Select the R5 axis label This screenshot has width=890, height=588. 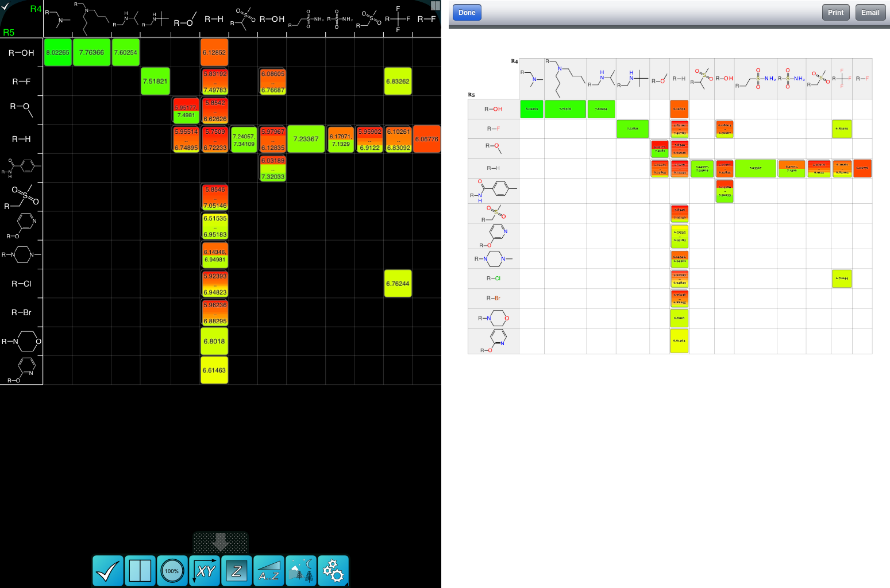pos(9,33)
